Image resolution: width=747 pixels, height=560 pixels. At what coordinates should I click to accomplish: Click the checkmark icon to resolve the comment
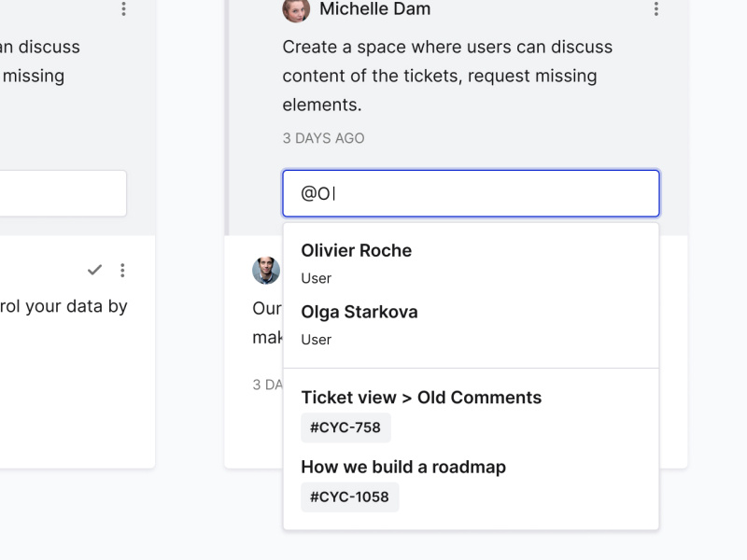pos(94,270)
